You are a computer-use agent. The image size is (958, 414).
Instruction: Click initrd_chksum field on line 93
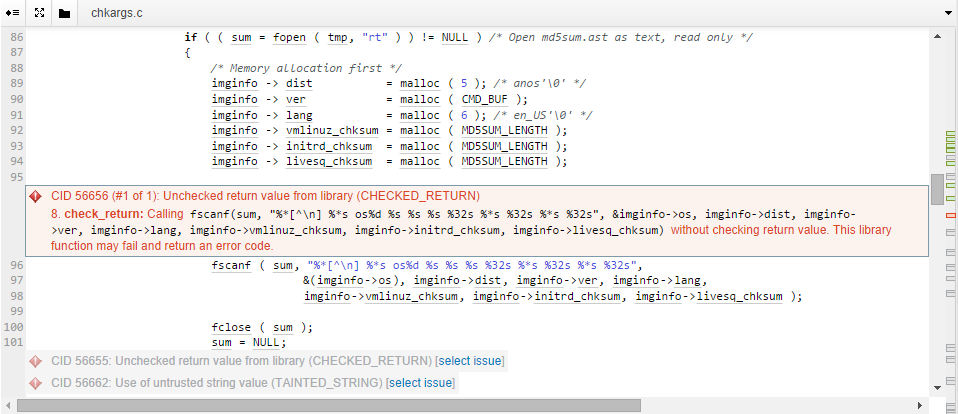pos(329,146)
